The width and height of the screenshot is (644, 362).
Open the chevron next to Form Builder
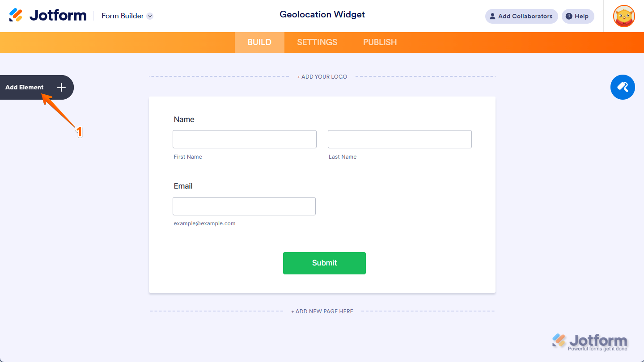click(150, 16)
